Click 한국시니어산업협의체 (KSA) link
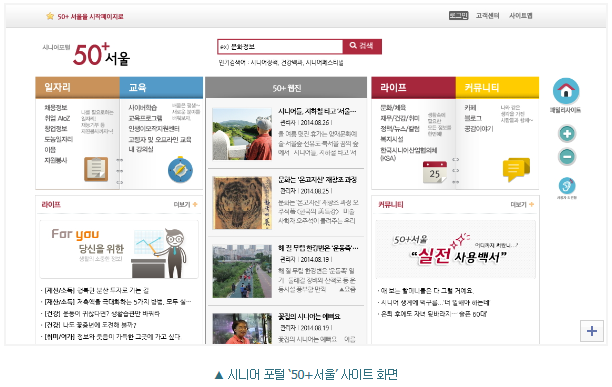612x387 pixels. (409, 154)
